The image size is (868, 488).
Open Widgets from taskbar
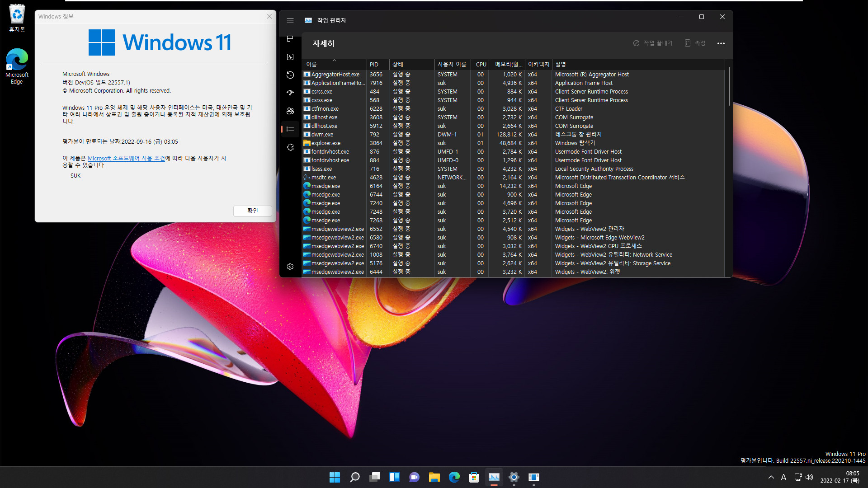[x=395, y=477]
